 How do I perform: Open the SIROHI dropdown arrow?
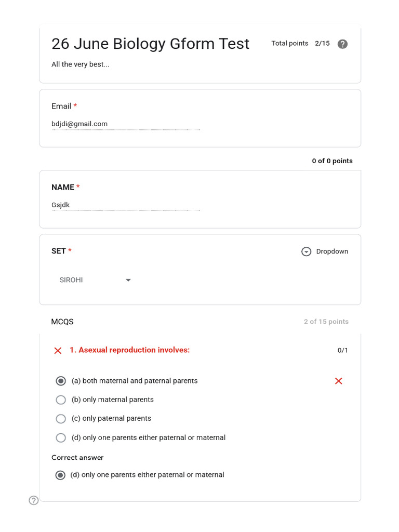point(128,280)
